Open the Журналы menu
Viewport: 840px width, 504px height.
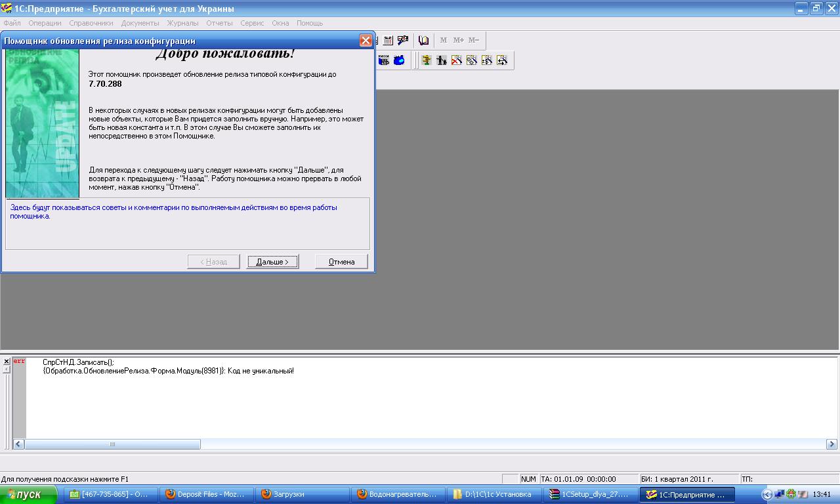pos(182,23)
